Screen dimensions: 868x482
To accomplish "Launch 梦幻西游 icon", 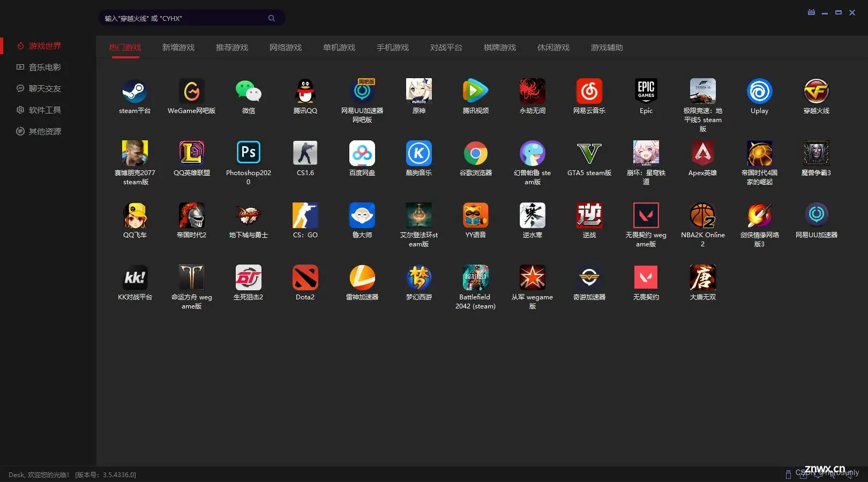I will (x=419, y=278).
